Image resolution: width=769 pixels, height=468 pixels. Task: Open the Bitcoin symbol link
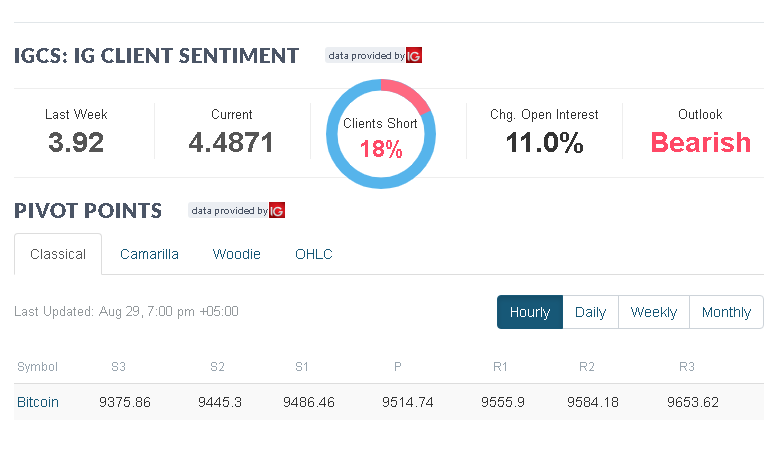point(38,402)
